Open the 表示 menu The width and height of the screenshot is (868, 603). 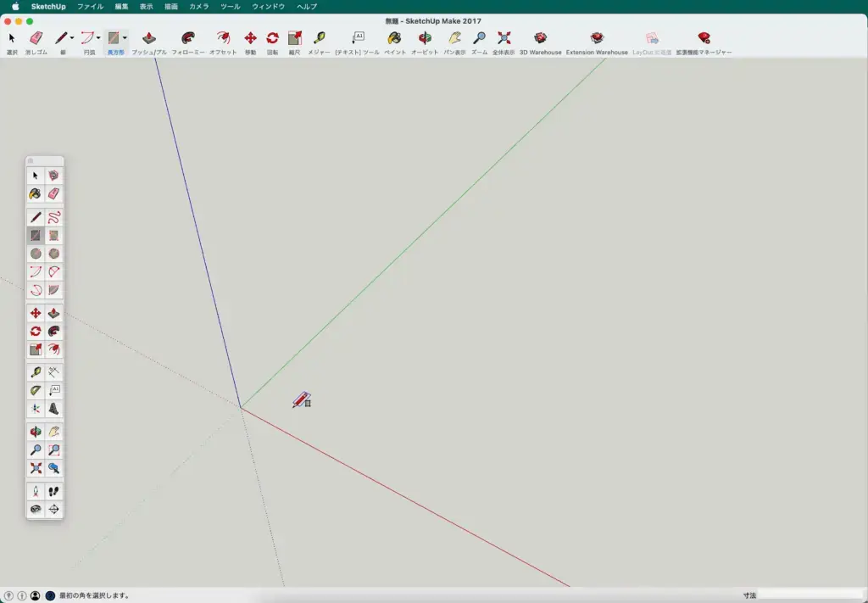pyautogui.click(x=146, y=7)
